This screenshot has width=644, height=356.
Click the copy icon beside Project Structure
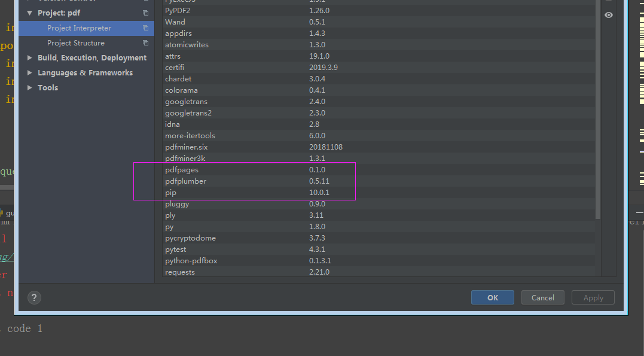click(145, 42)
